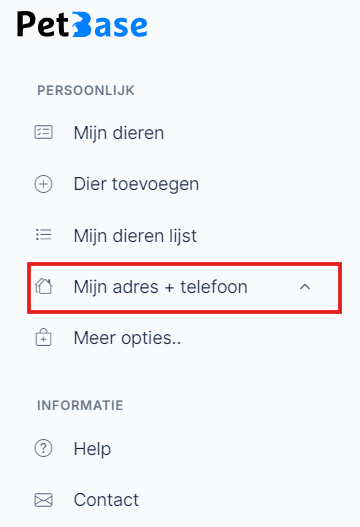Viewport: 360px width, 527px height.
Task: Go to the Help page link
Action: click(x=92, y=449)
